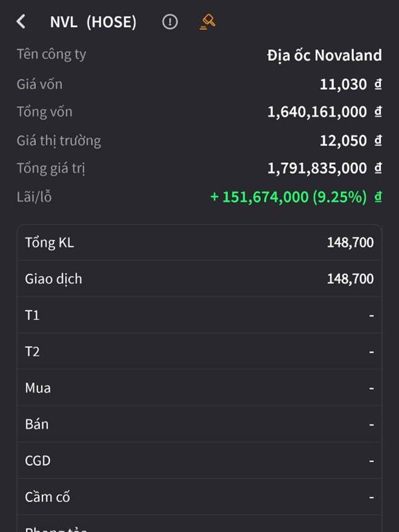Select the Cầm cố row
Image resolution: width=399 pixels, height=532 pixels.
tap(199, 497)
